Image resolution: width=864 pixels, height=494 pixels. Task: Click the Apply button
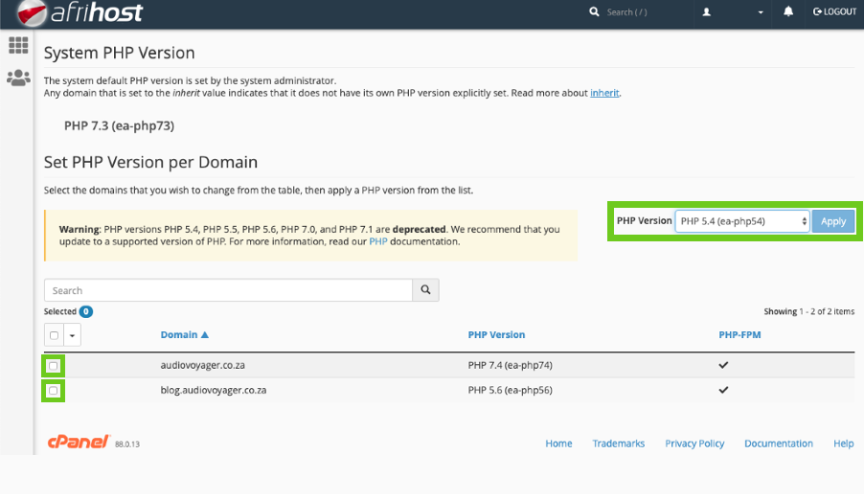[x=833, y=221]
